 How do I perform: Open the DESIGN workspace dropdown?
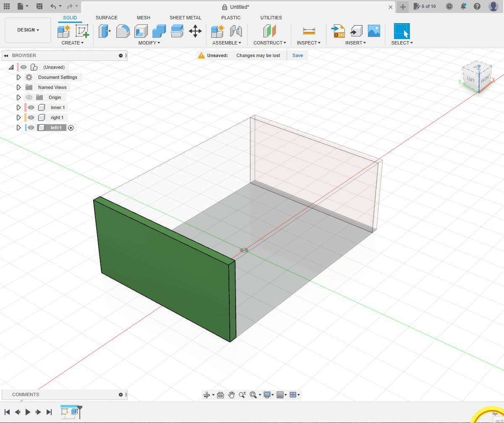point(28,30)
